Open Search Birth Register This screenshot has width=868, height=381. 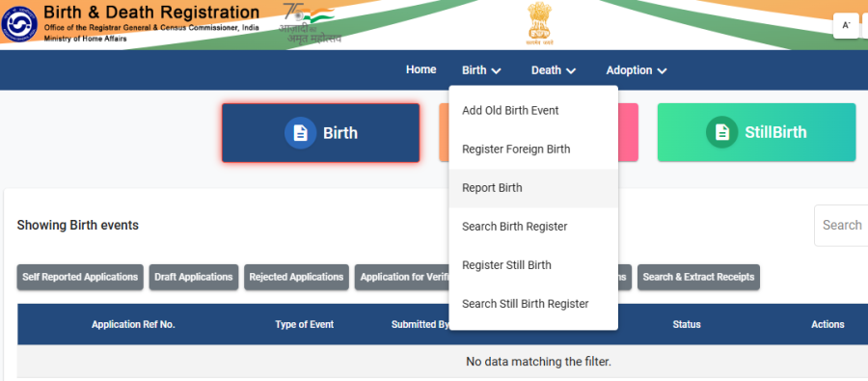[533, 227]
